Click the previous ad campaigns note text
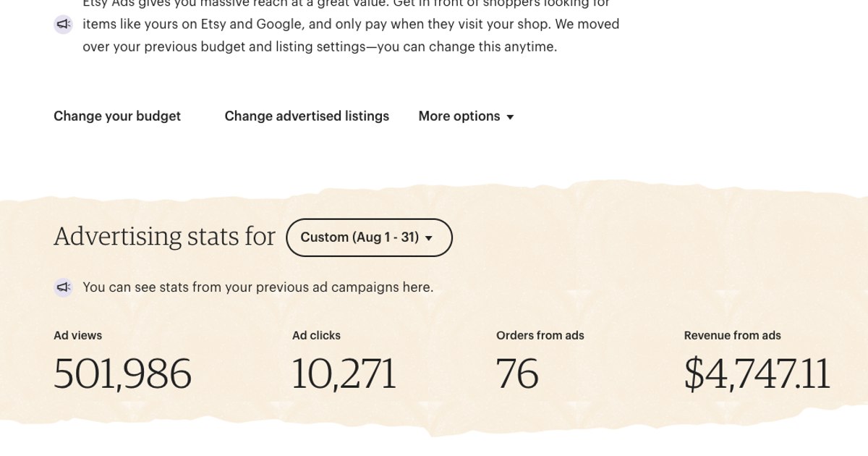868x456 pixels. click(x=258, y=287)
